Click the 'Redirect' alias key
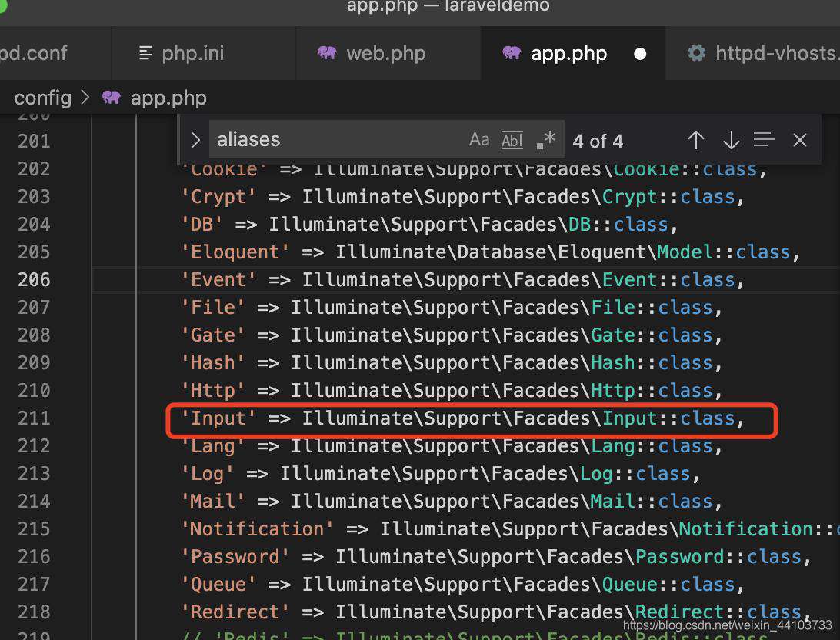840x640 pixels. click(x=235, y=612)
